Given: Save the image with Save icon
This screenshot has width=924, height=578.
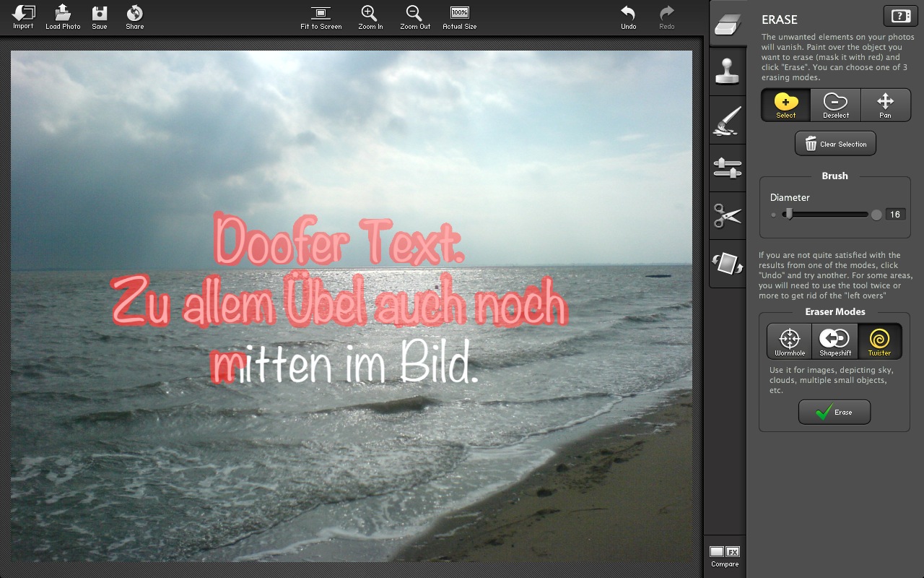Looking at the screenshot, I should coord(100,17).
